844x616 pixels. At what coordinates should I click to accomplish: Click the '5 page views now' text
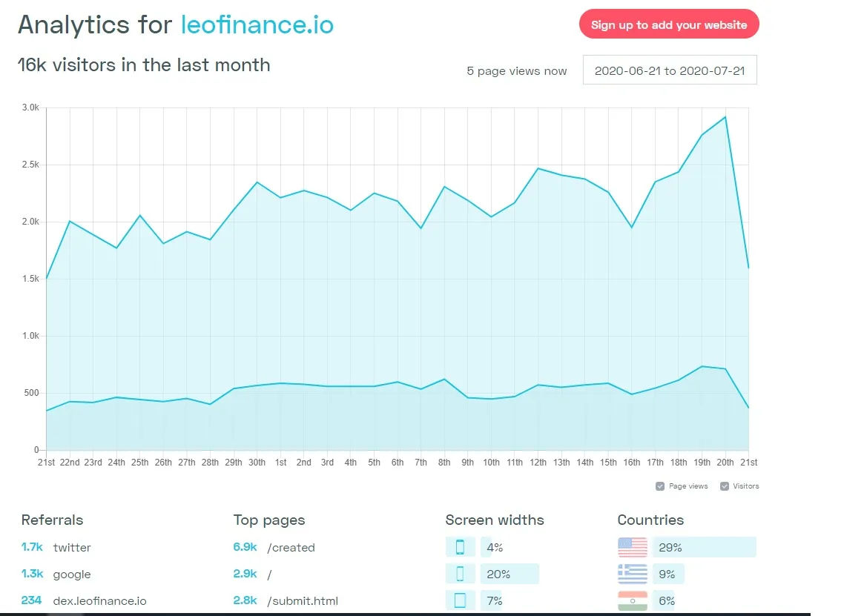[517, 71]
